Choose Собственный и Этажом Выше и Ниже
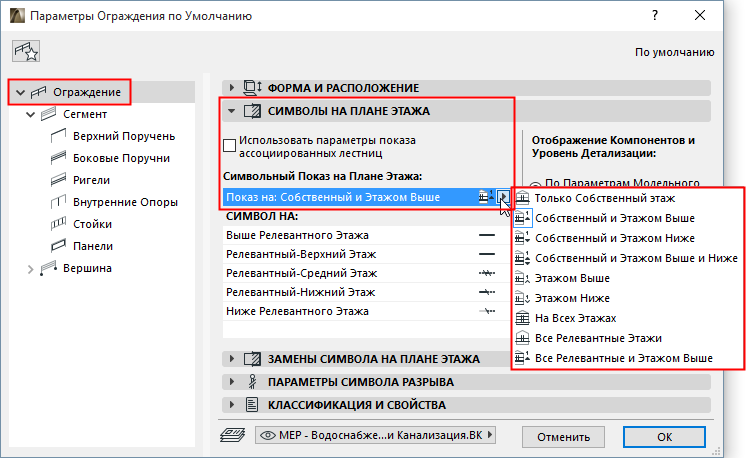Image resolution: width=746 pixels, height=458 pixels. point(628,258)
